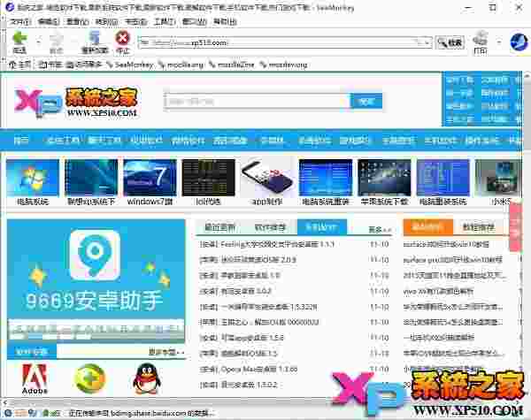Open the vivo X6 article link
Screen dimensions: 531x420
point(438,291)
